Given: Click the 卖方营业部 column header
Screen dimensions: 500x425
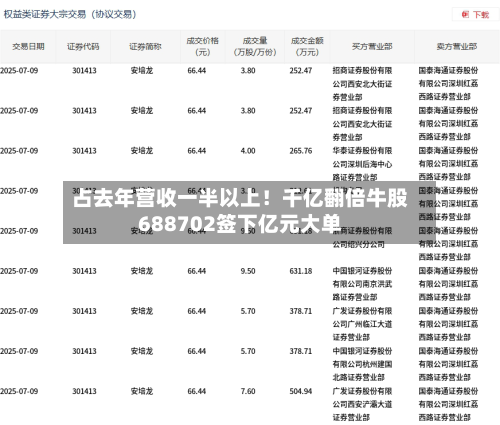Looking at the screenshot, I should [x=457, y=47].
